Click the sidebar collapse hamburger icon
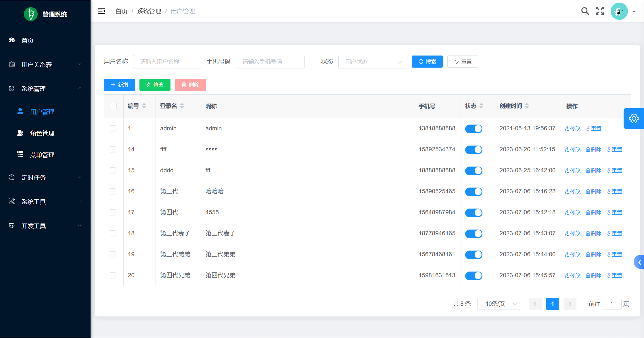Screen dimensions: 644x338 tap(101, 11)
